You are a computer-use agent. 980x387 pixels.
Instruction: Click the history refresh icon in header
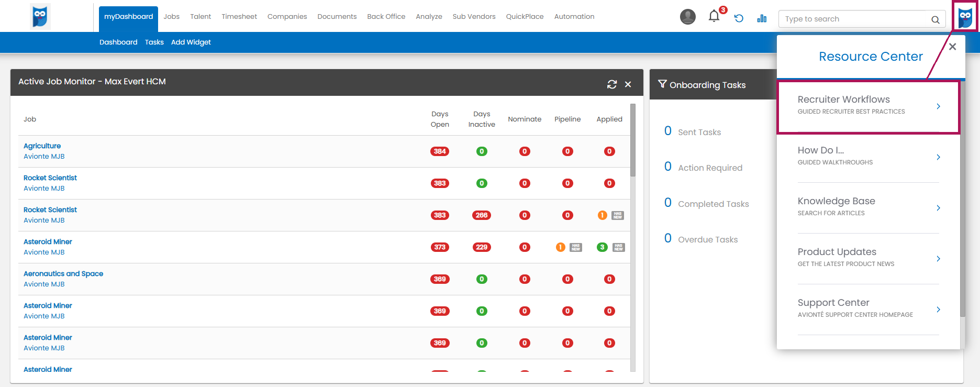(739, 18)
